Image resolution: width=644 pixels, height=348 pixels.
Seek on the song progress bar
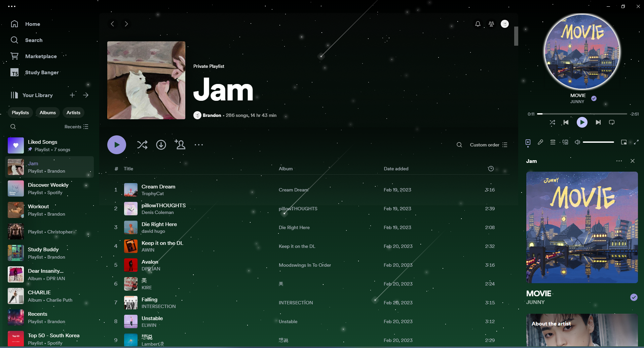[582, 114]
